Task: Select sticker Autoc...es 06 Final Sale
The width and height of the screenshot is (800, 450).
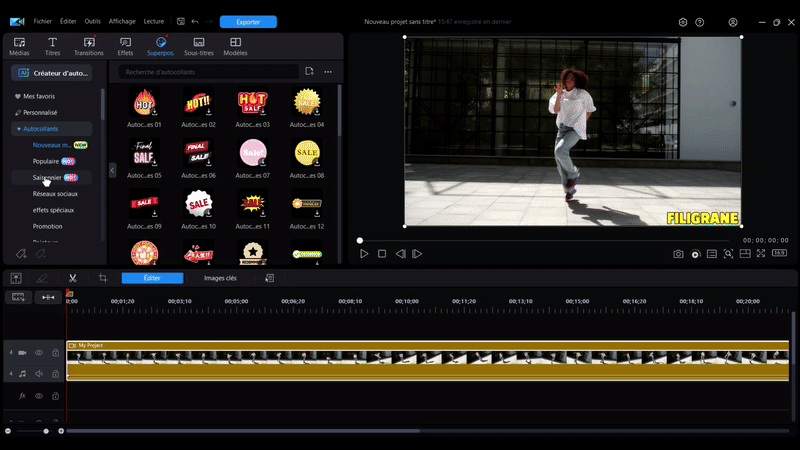Action: click(198, 158)
